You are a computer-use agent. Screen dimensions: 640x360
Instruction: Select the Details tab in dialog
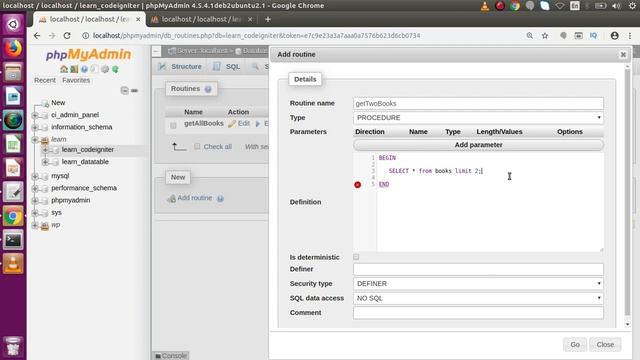[305, 79]
